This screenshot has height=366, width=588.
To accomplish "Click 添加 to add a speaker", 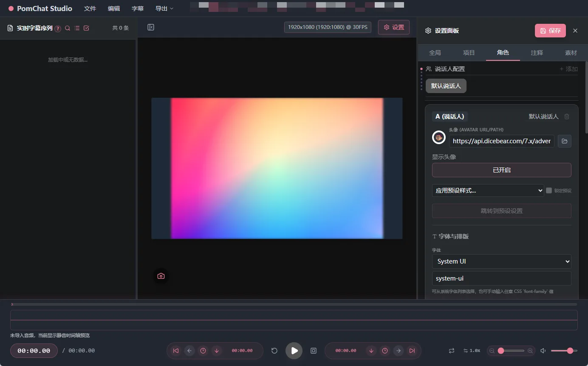I will click(x=569, y=69).
